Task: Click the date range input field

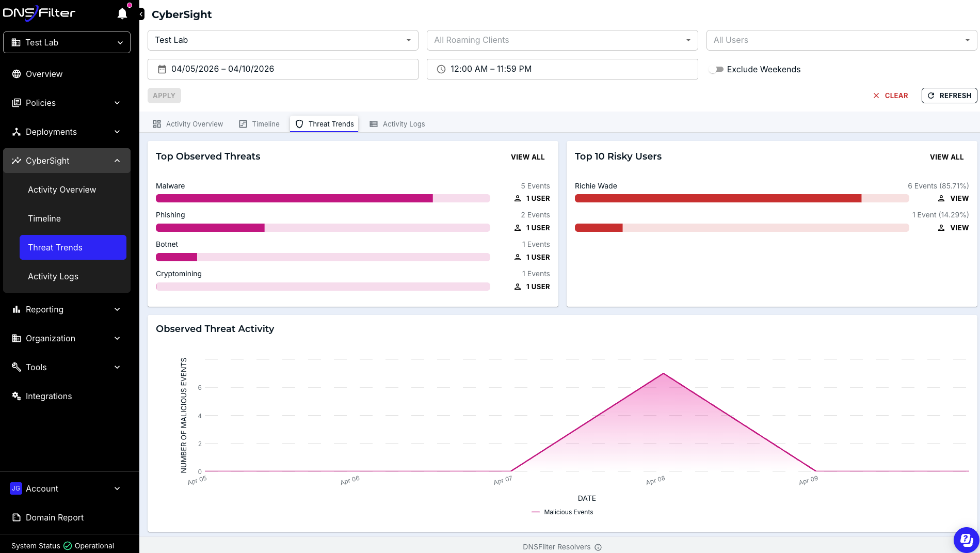Action: [283, 69]
